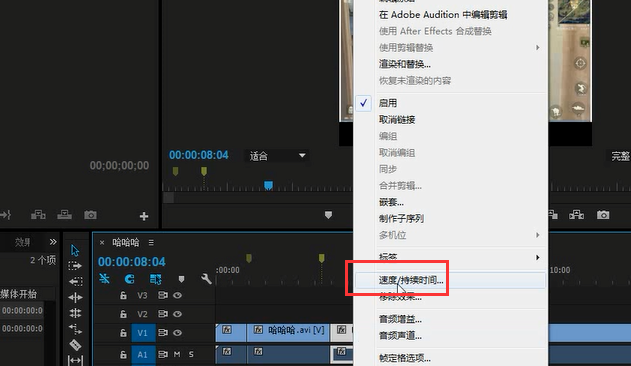Viewport: 631px width, 366px height.
Task: Click program monitor Add Marker icon
Action: pyautogui.click(x=328, y=215)
